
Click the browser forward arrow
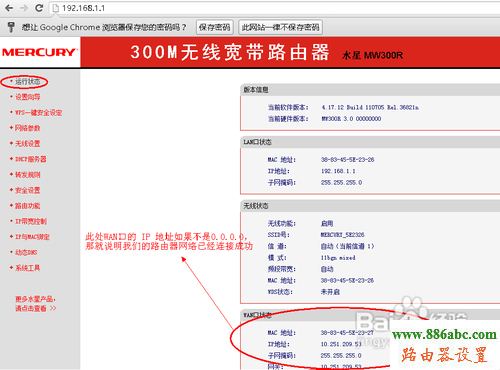point(24,7)
